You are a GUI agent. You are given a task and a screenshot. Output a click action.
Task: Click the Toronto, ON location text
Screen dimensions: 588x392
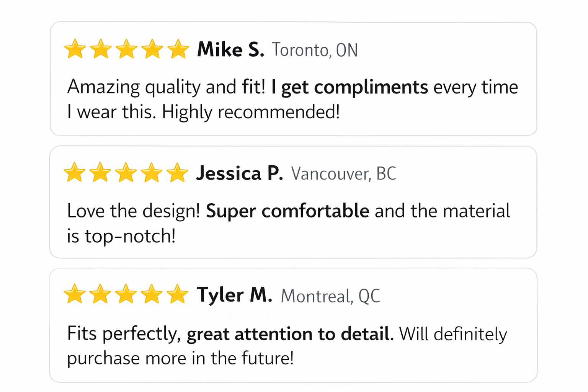[x=315, y=51]
